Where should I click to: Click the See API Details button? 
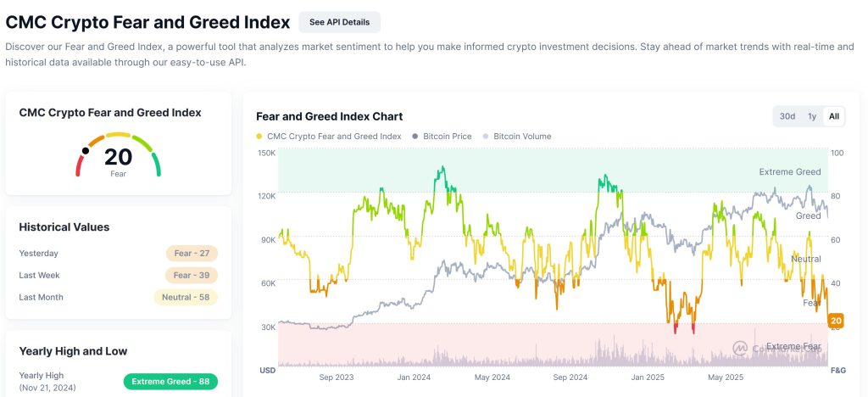point(339,22)
